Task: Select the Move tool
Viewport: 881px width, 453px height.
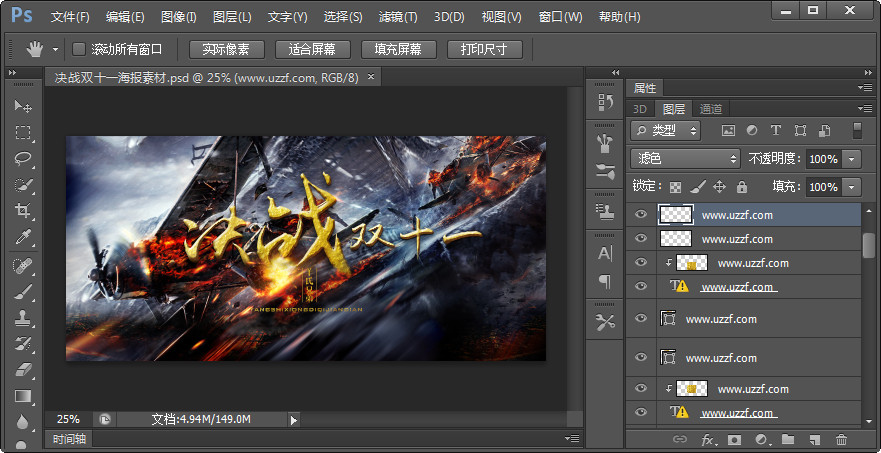Action: point(23,106)
